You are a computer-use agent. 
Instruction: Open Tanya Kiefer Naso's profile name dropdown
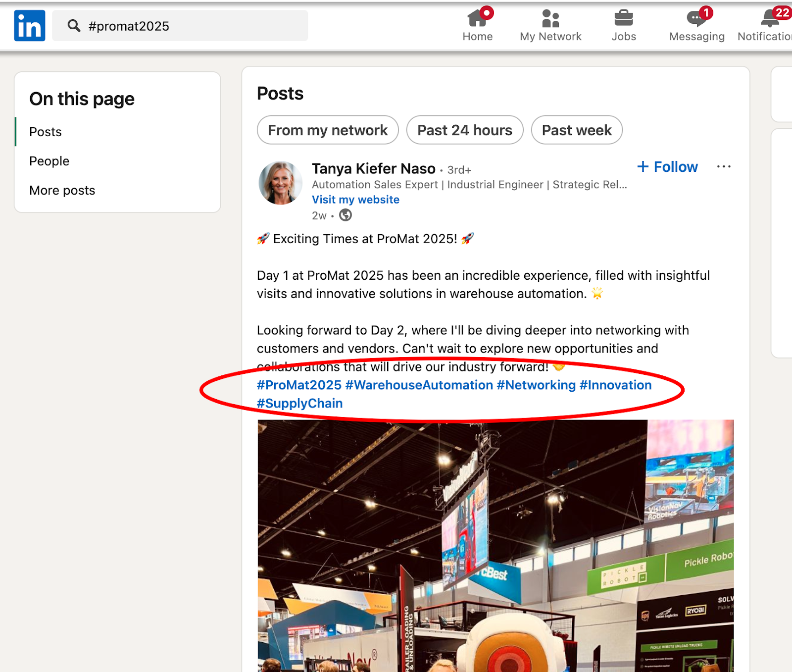click(373, 168)
